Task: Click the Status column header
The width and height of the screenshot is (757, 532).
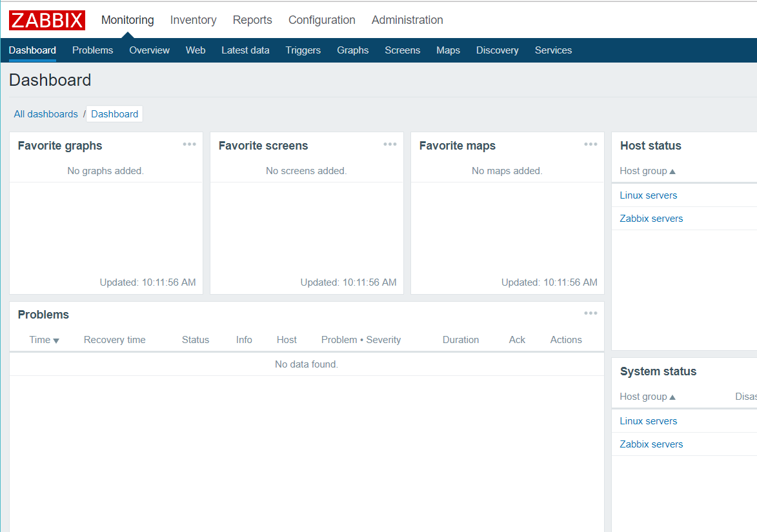Action: click(x=196, y=340)
